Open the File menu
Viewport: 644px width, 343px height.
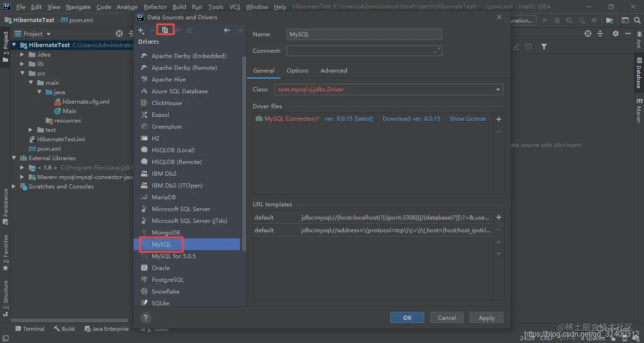click(21, 7)
